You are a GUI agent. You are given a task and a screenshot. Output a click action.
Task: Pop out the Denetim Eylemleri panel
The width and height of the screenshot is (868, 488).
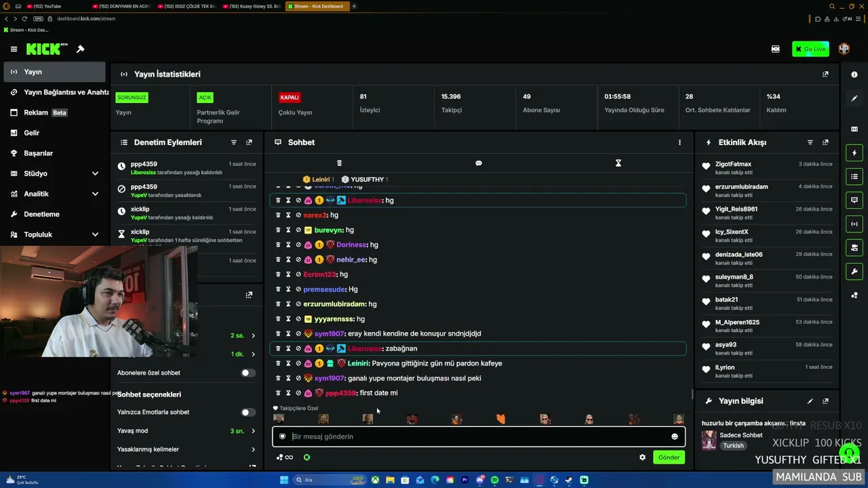tap(249, 142)
